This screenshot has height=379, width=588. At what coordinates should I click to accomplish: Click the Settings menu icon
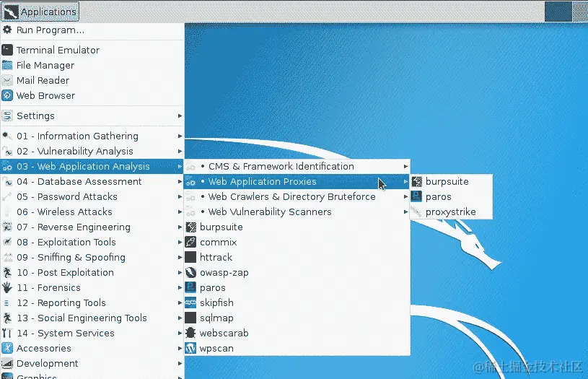pos(7,116)
